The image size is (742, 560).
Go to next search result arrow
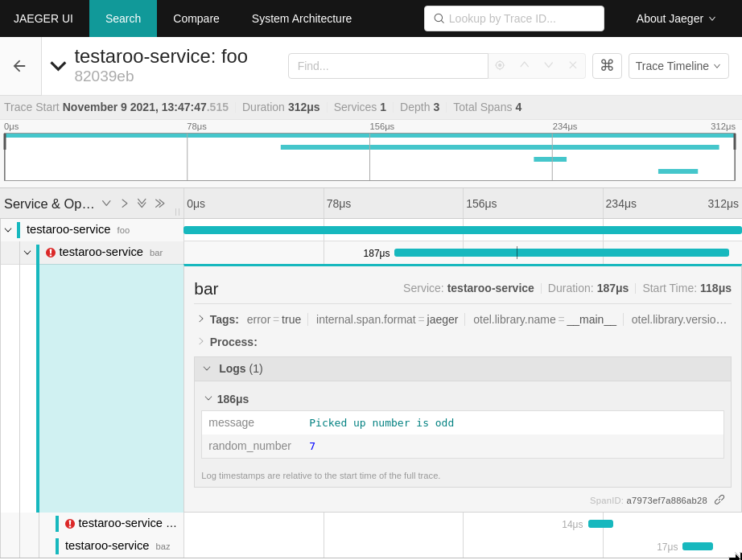pos(549,65)
